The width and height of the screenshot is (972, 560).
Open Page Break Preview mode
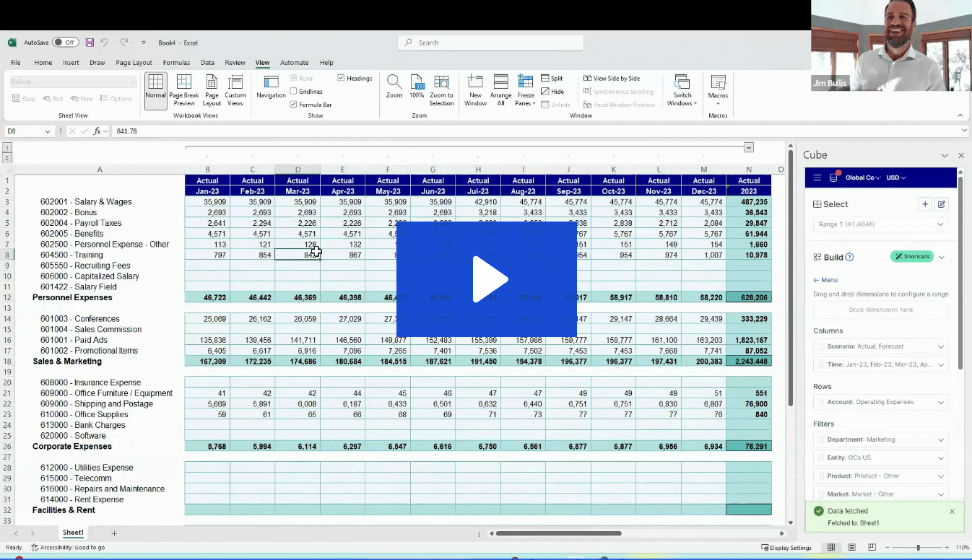click(x=184, y=89)
